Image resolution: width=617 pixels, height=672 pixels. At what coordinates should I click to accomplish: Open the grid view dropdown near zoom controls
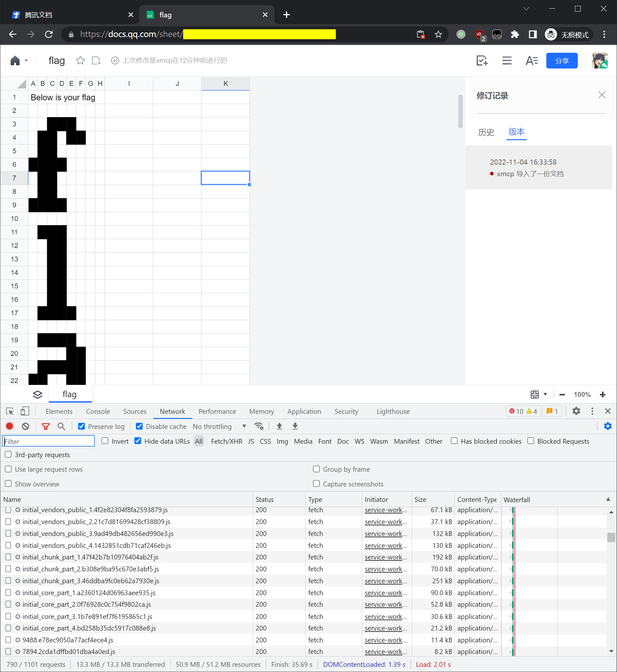545,394
